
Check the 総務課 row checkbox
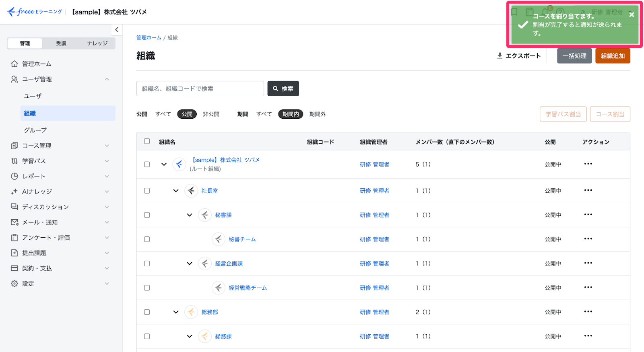click(147, 336)
